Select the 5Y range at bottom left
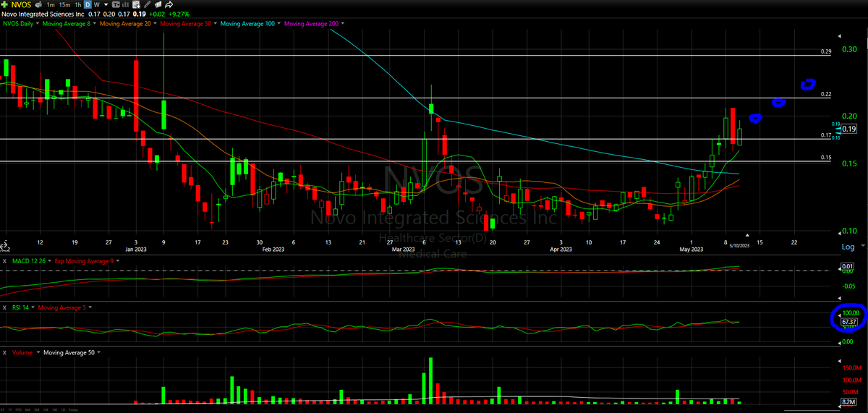 pyautogui.click(x=2, y=410)
